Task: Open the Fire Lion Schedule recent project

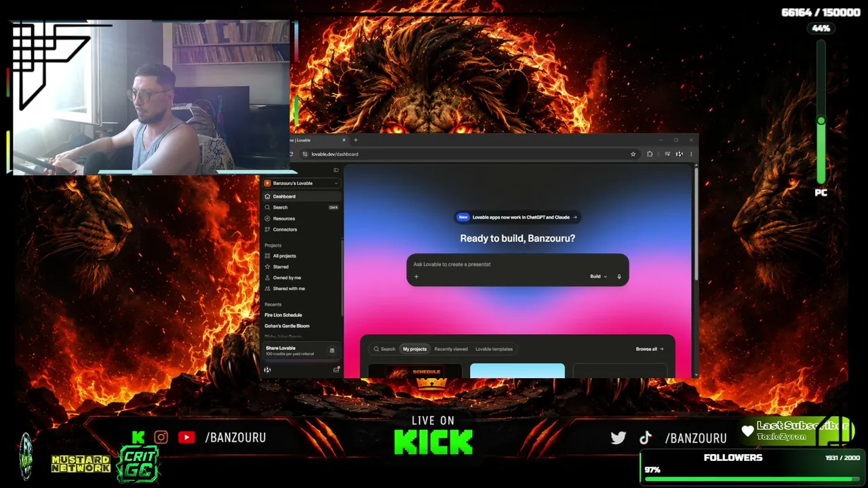Action: pyautogui.click(x=301, y=315)
